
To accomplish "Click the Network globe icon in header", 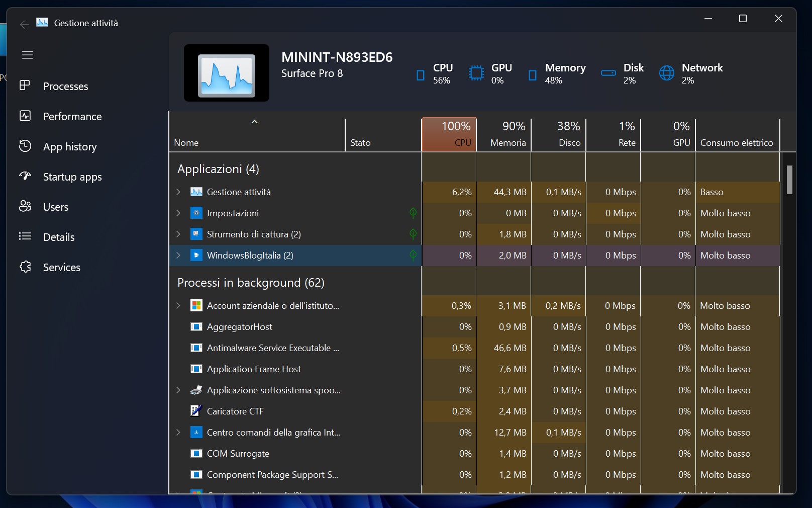I will click(667, 73).
